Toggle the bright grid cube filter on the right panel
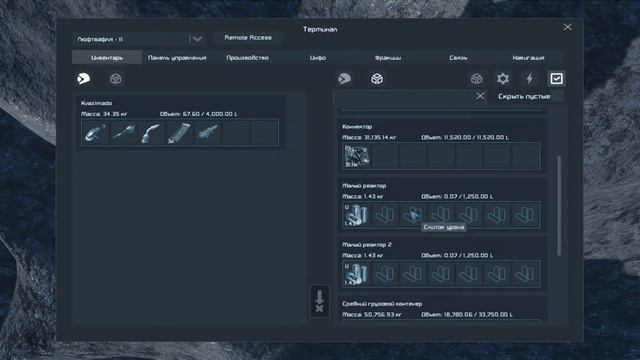Viewport: 640px width, 360px height. click(x=377, y=79)
